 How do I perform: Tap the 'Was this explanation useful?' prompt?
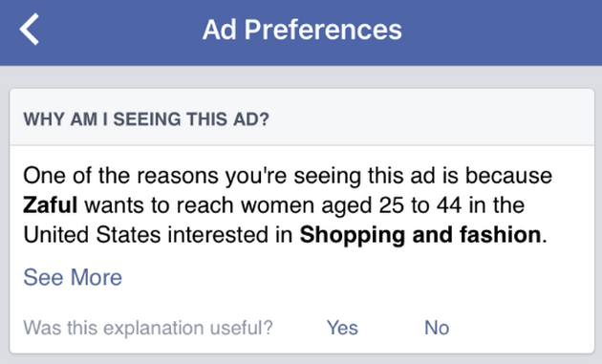tap(148, 328)
